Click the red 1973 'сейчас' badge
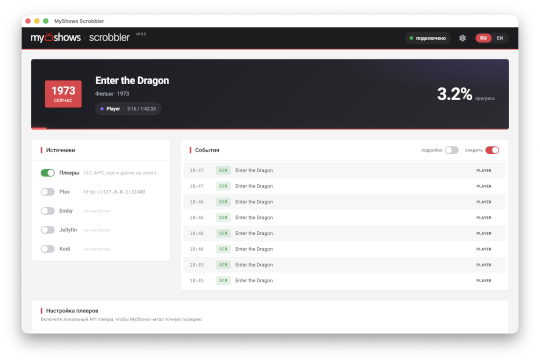This screenshot has height=362, width=540. [x=63, y=94]
